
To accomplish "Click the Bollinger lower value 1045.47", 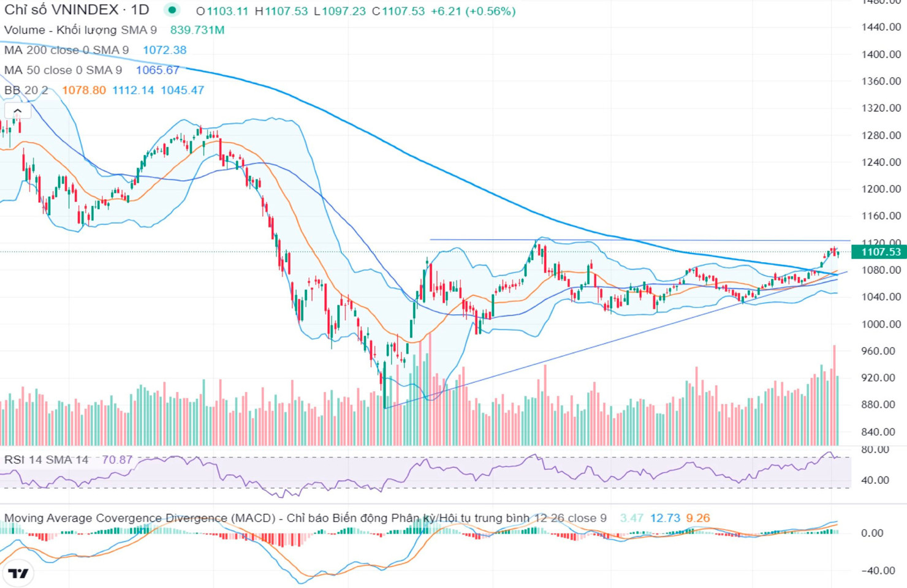I will click(x=182, y=91).
